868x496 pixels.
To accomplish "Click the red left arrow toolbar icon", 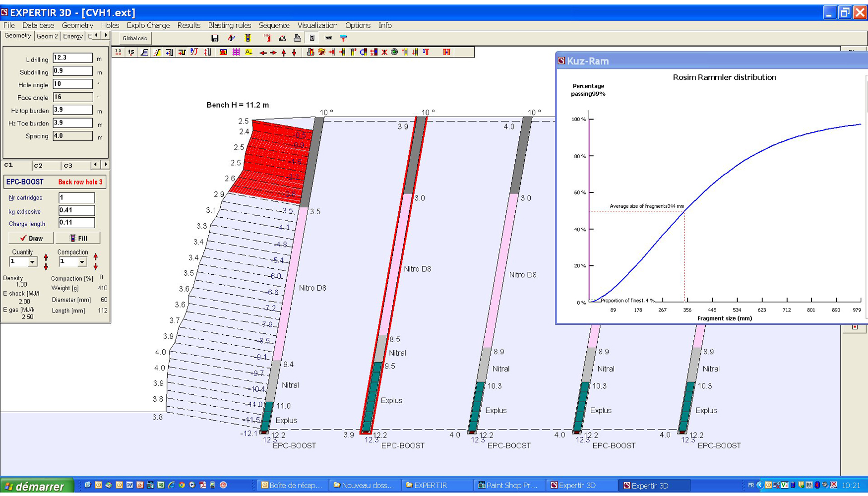I will pyautogui.click(x=263, y=53).
